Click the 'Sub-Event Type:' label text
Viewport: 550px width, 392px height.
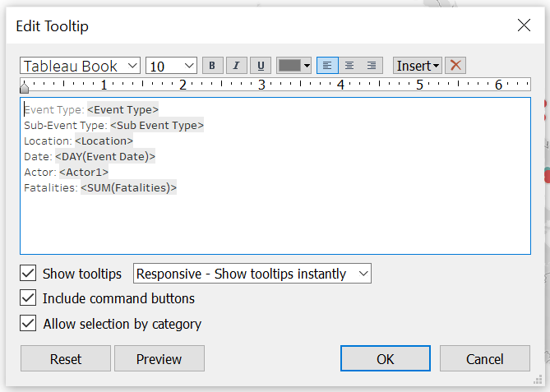pos(66,126)
